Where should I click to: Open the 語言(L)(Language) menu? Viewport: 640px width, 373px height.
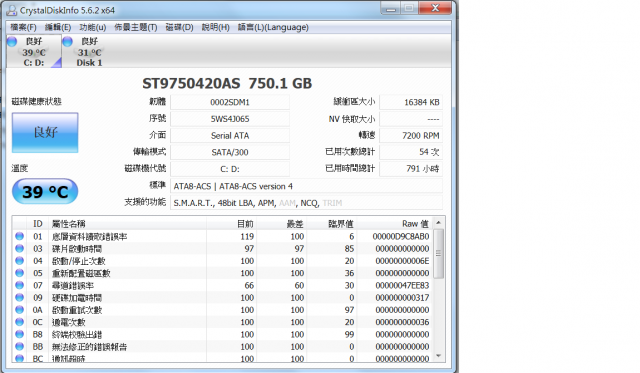(x=273, y=27)
